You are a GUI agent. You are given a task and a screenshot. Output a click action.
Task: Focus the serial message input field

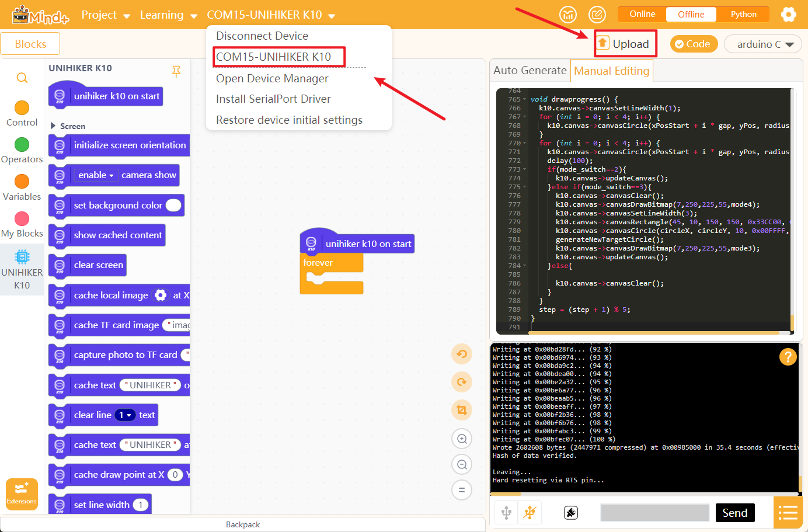coord(654,512)
